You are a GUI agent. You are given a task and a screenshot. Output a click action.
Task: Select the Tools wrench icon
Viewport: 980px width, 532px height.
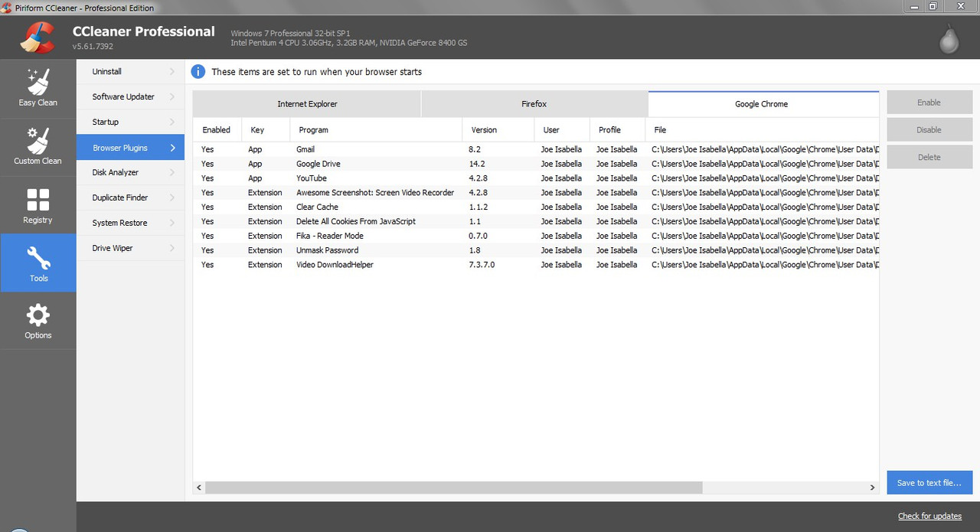tap(38, 259)
